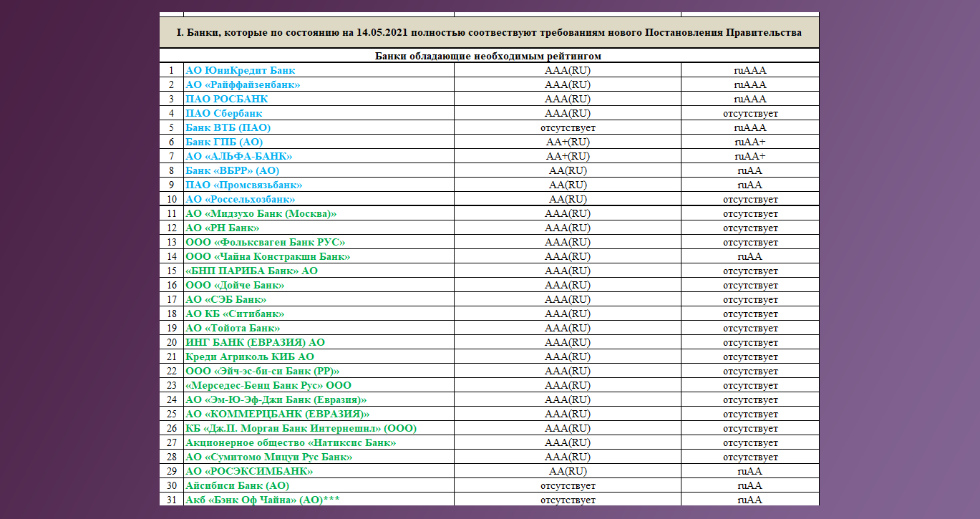This screenshot has height=519, width=980.
Task: Open АО «РОСЭКСИМБАНК» bank link
Action: coord(249,471)
